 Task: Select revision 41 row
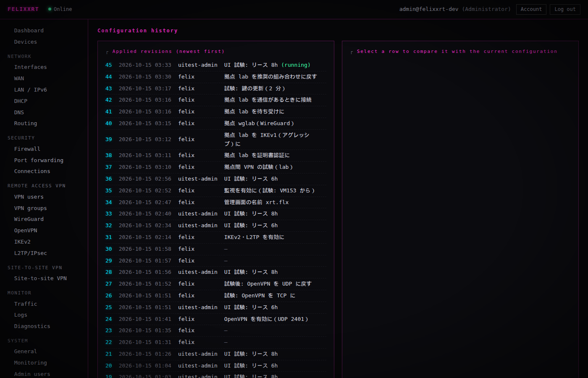(215, 112)
